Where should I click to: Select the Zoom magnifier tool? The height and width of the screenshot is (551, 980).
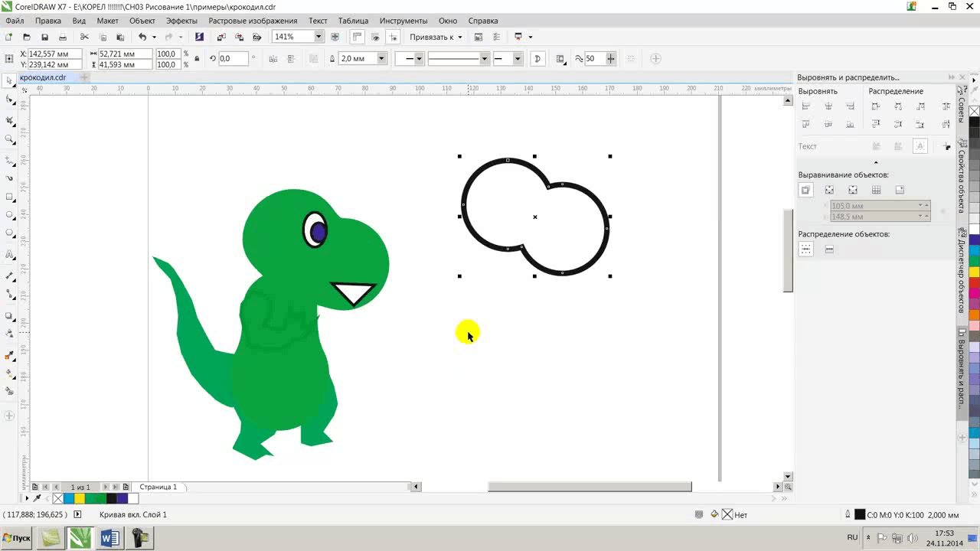pos(9,139)
